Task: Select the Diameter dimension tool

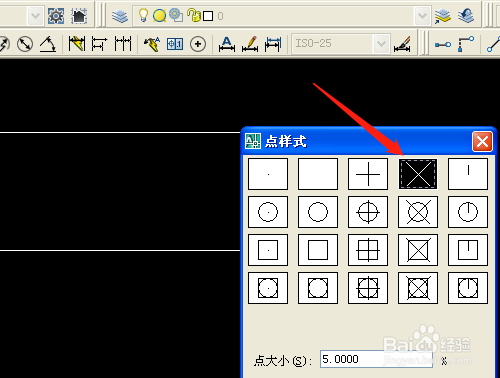Action: (x=25, y=44)
